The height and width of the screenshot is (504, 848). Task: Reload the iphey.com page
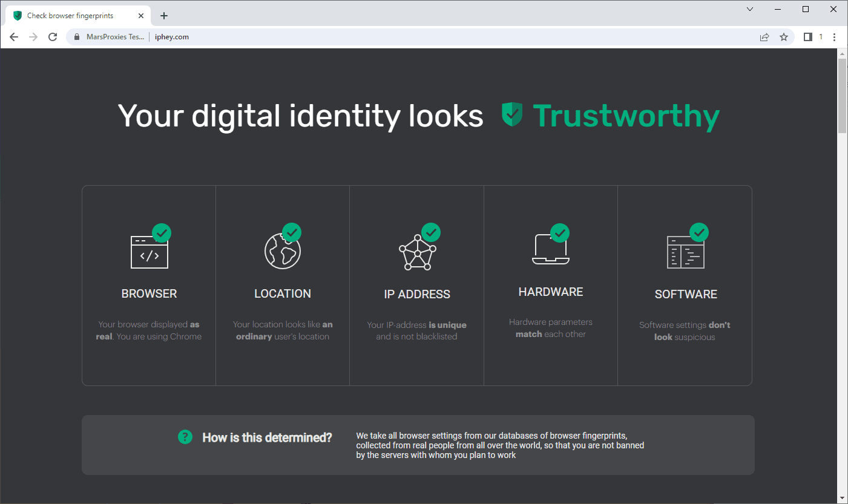[x=53, y=37]
